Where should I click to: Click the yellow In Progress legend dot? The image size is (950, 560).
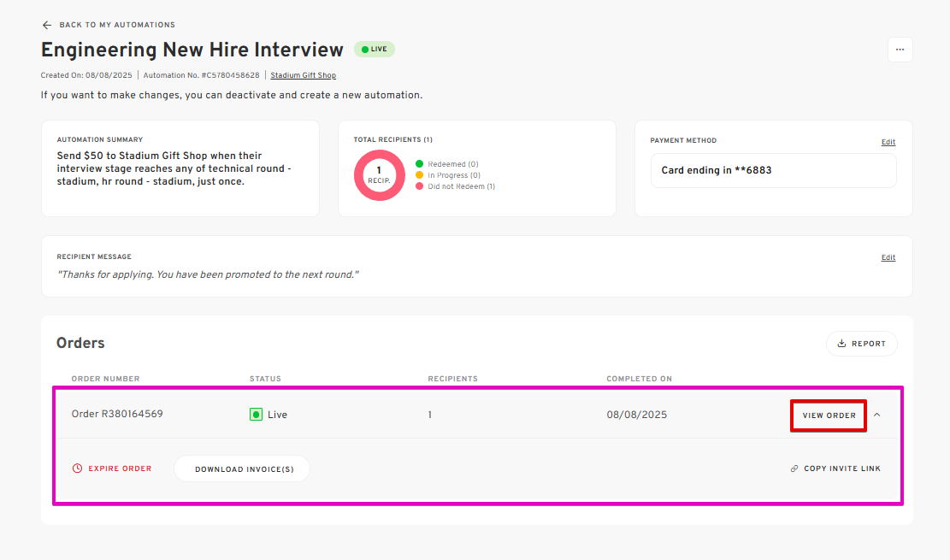[x=419, y=175]
